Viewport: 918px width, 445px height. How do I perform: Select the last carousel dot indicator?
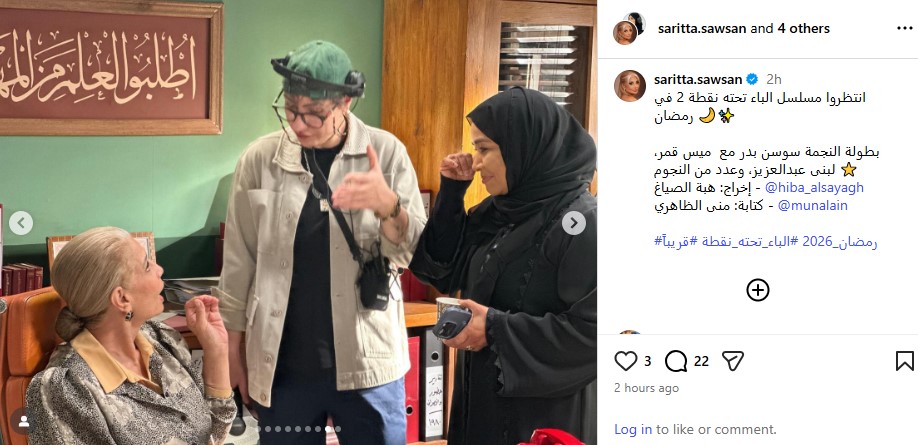(338, 429)
